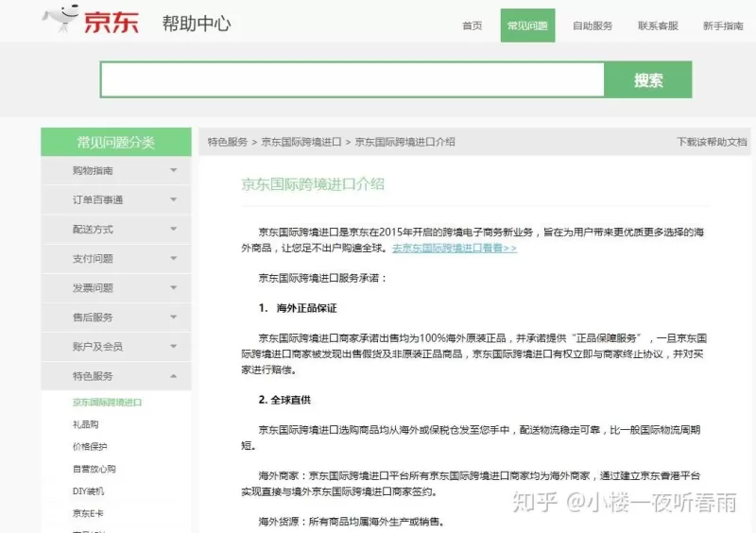Click 京东国际跨境进口 breadcrumb link
The image size is (756, 533).
tap(301, 142)
